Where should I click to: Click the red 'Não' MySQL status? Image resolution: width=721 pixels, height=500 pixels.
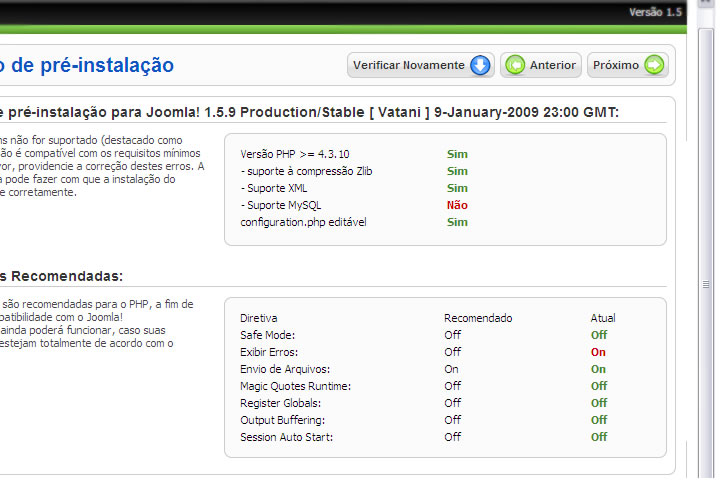click(x=457, y=205)
